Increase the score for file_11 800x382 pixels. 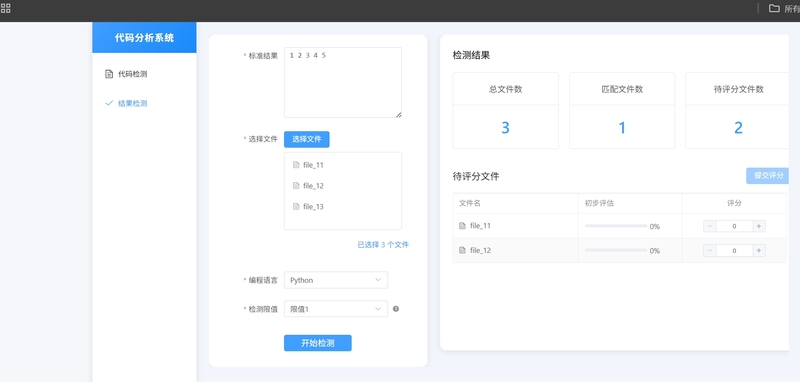[x=759, y=226]
